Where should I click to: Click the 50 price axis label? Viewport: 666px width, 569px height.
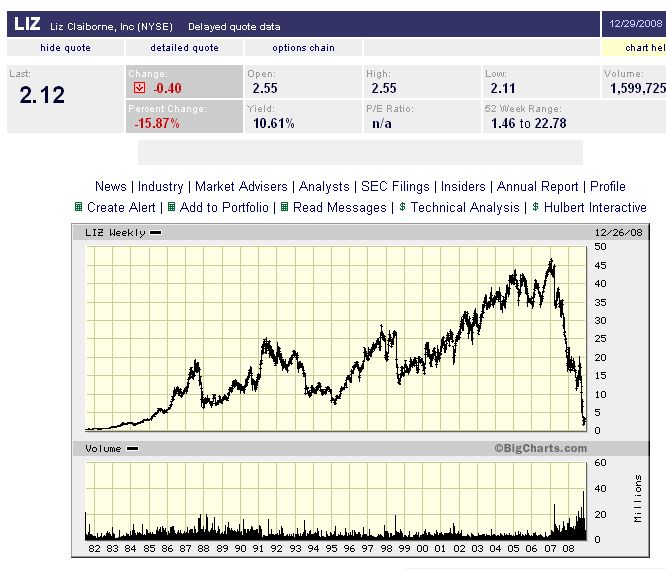(600, 246)
